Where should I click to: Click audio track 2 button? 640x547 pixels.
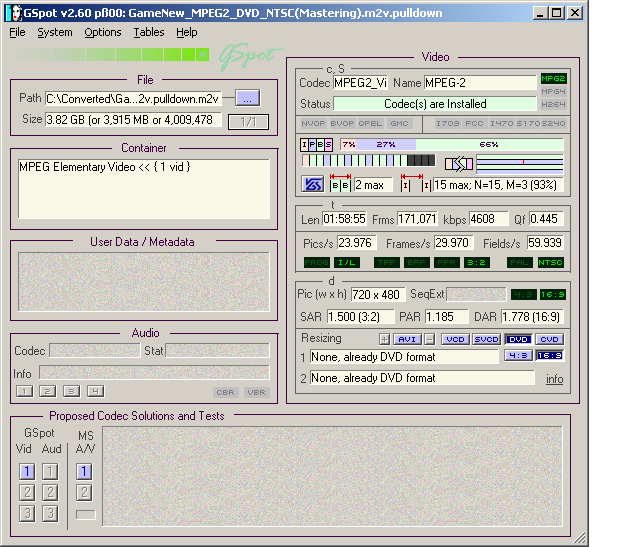48,391
